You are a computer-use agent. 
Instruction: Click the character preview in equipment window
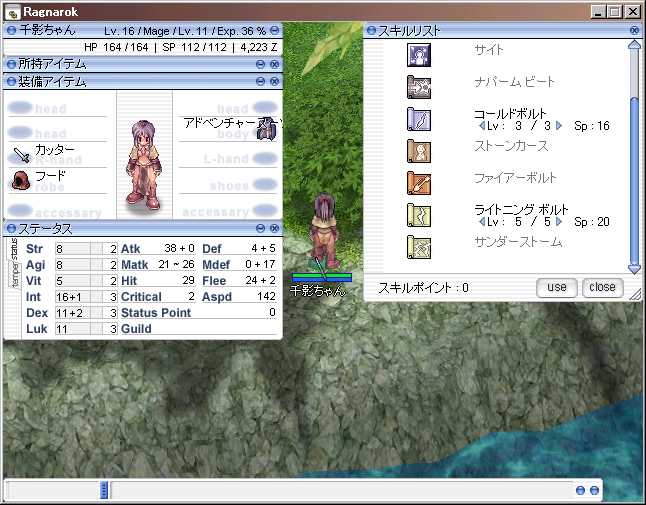click(x=144, y=165)
